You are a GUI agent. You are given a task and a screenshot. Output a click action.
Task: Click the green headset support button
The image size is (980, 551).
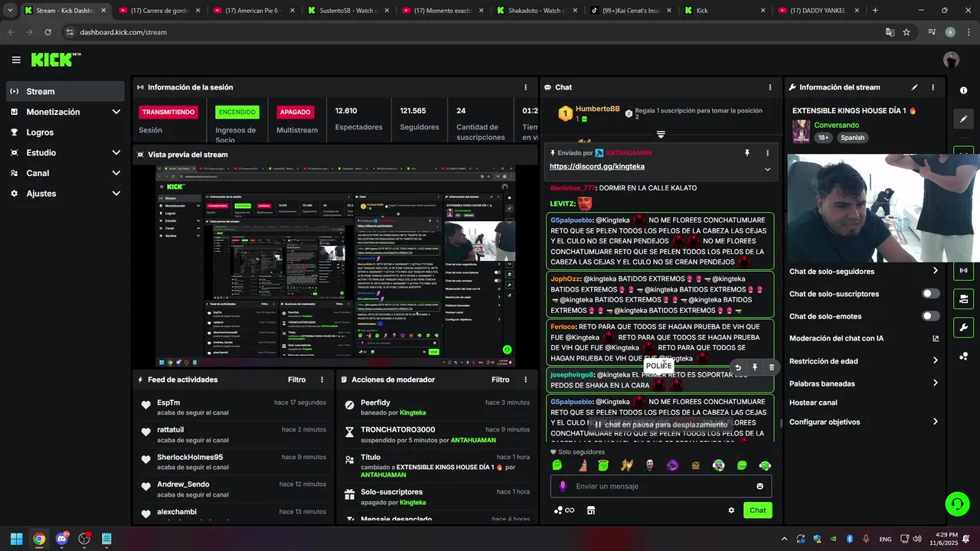point(957,504)
